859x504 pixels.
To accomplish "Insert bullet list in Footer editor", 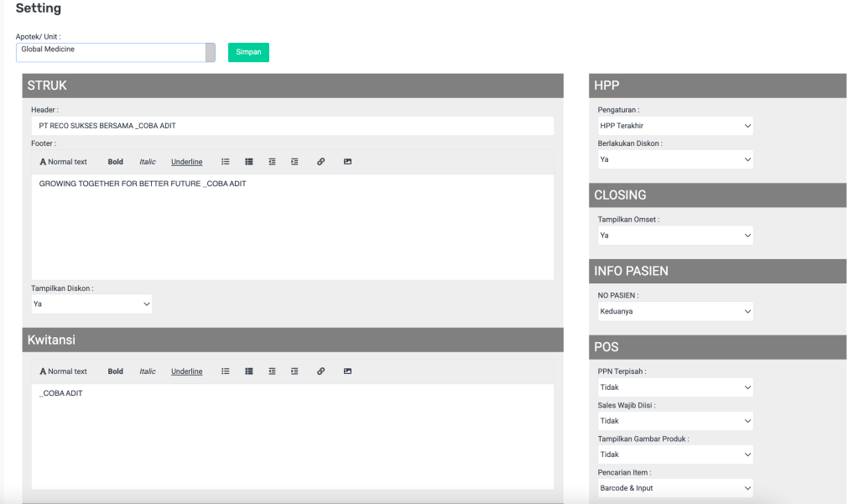I will pyautogui.click(x=226, y=162).
